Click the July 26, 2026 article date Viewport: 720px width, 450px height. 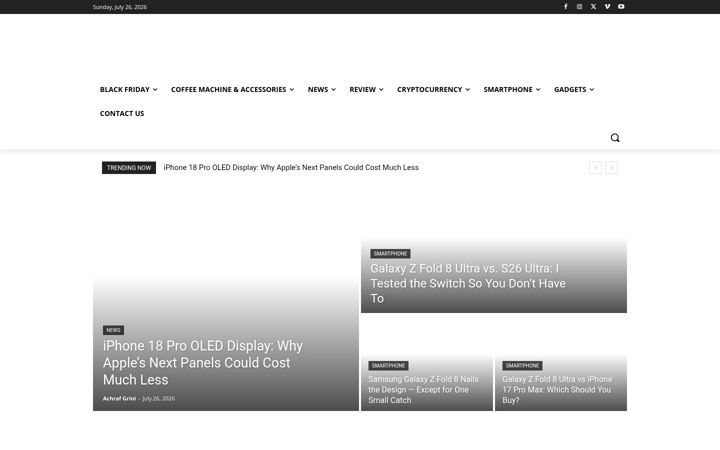point(158,399)
